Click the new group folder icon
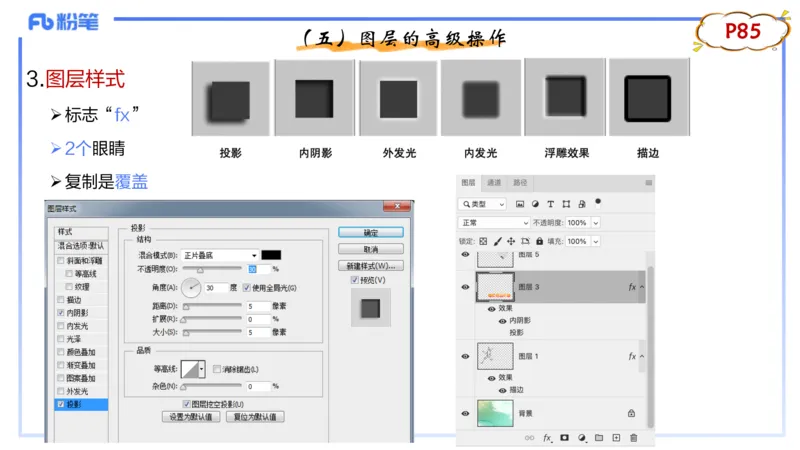Viewport: 800px width, 450px height. pyautogui.click(x=599, y=438)
